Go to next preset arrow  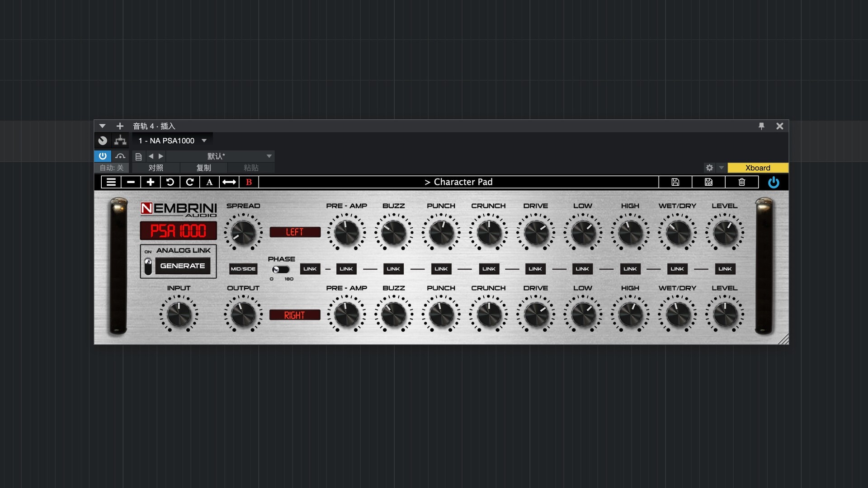160,156
